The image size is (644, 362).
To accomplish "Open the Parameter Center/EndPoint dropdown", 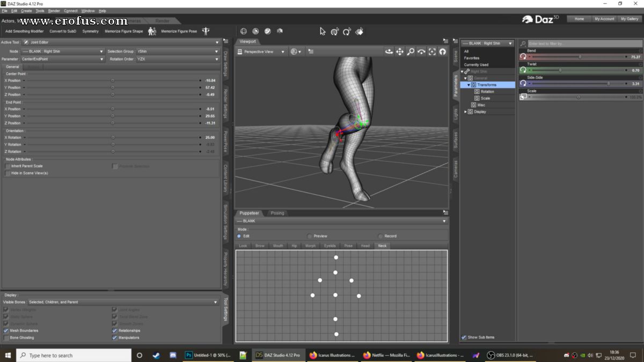I will 63,59.
